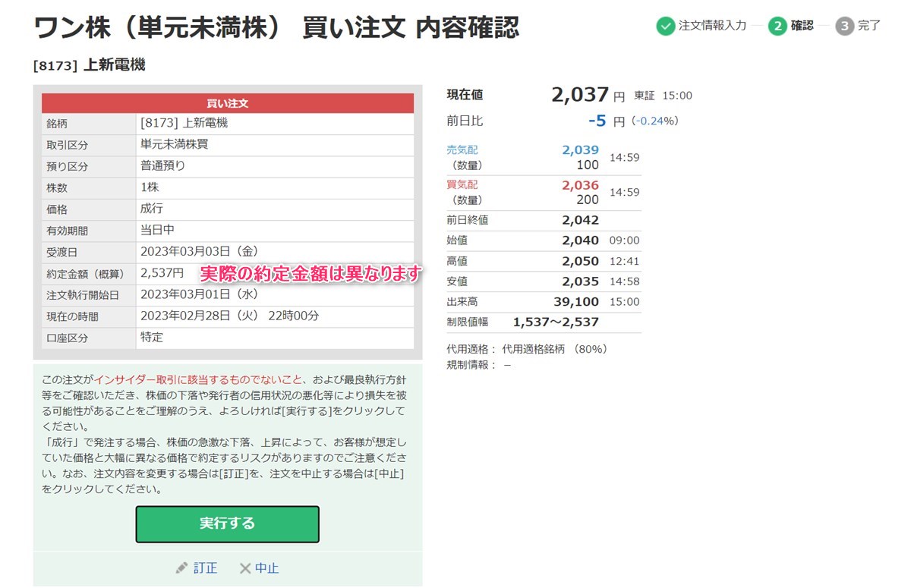911x588 pixels.
Task: Click the green 実行する button
Action: click(228, 524)
